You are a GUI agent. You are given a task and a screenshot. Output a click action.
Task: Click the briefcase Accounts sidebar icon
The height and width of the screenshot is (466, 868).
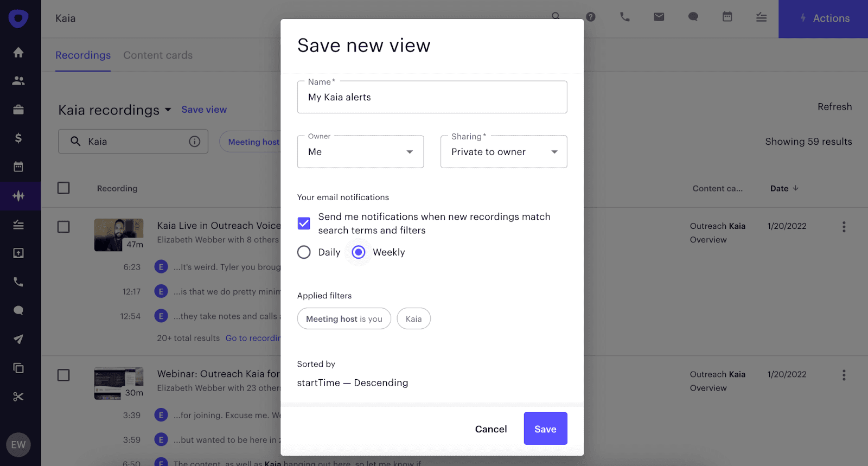18,110
